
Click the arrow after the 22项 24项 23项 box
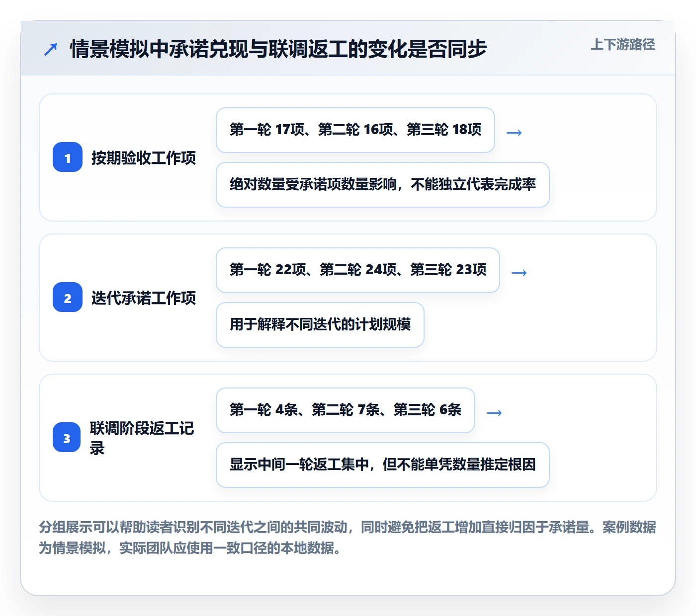pyautogui.click(x=519, y=273)
